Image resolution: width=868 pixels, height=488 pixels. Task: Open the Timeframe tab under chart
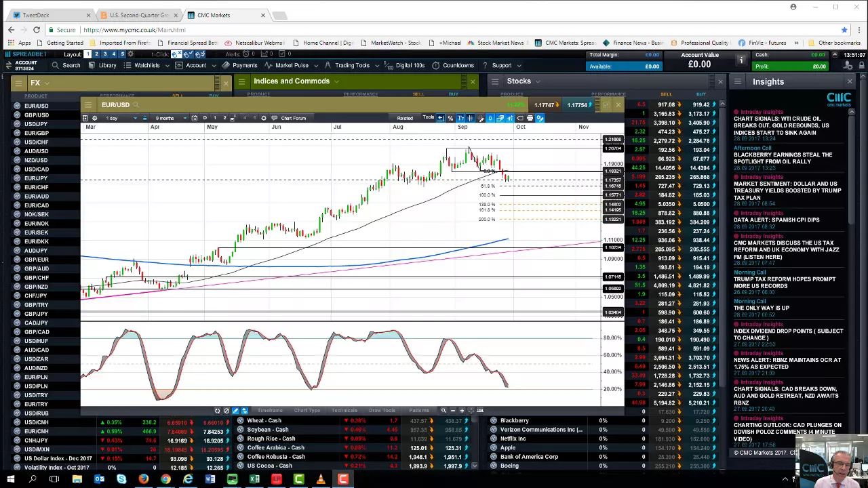click(270, 410)
